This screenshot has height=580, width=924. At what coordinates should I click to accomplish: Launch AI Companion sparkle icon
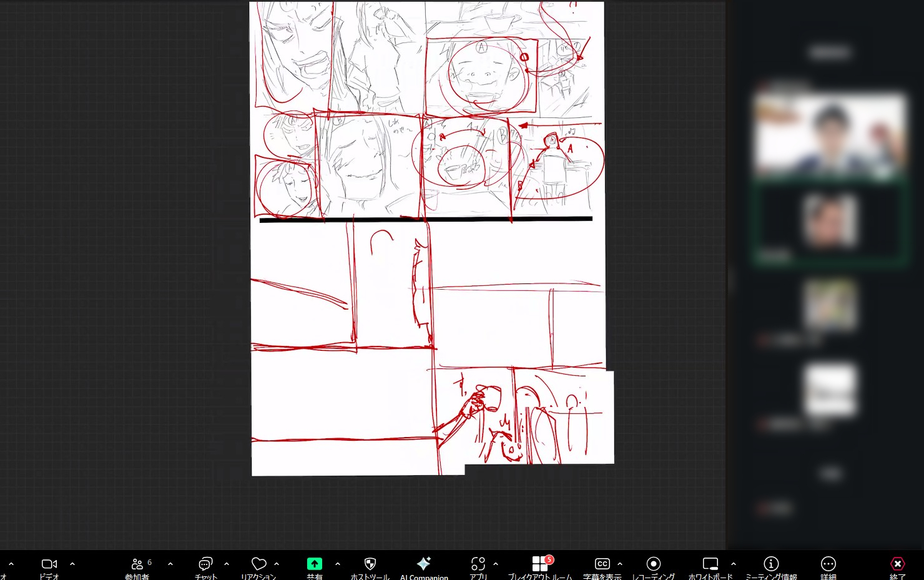tap(424, 564)
